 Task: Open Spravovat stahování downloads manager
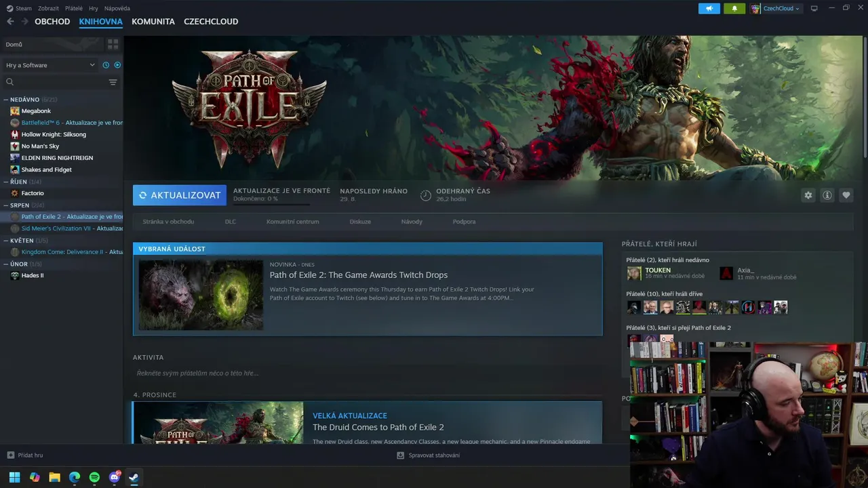(x=429, y=455)
